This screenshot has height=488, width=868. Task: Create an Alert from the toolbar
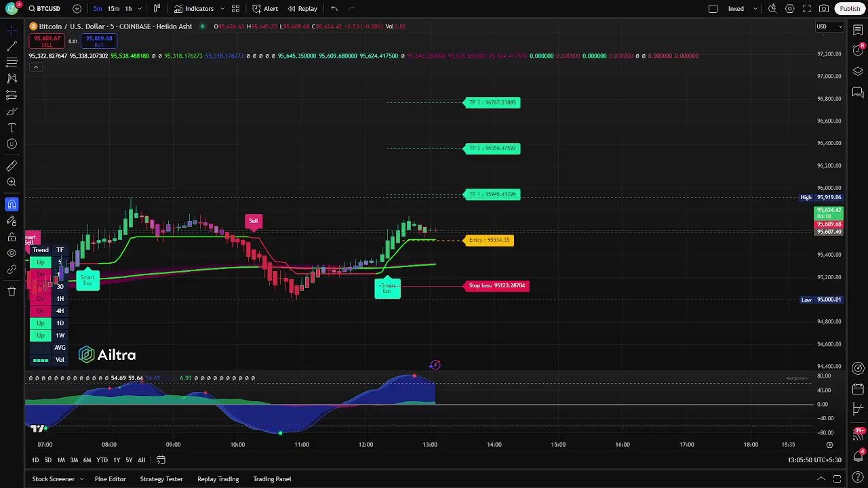(x=265, y=9)
